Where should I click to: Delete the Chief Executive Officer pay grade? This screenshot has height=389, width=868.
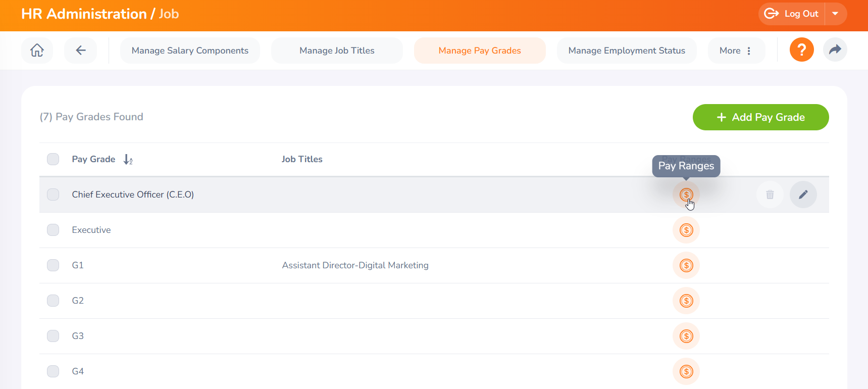tap(770, 194)
